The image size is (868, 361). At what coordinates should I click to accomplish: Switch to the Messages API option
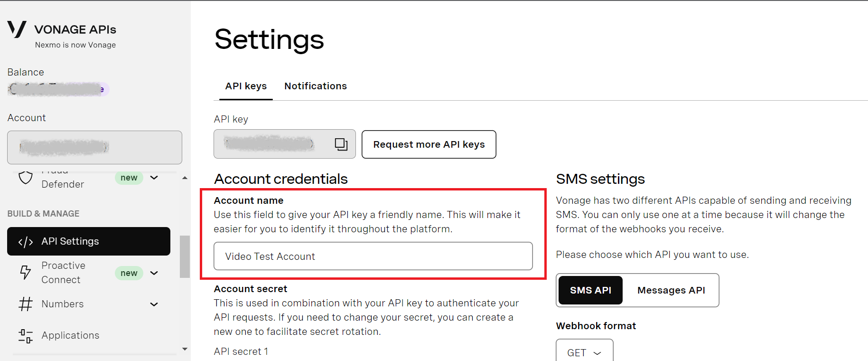[671, 290]
